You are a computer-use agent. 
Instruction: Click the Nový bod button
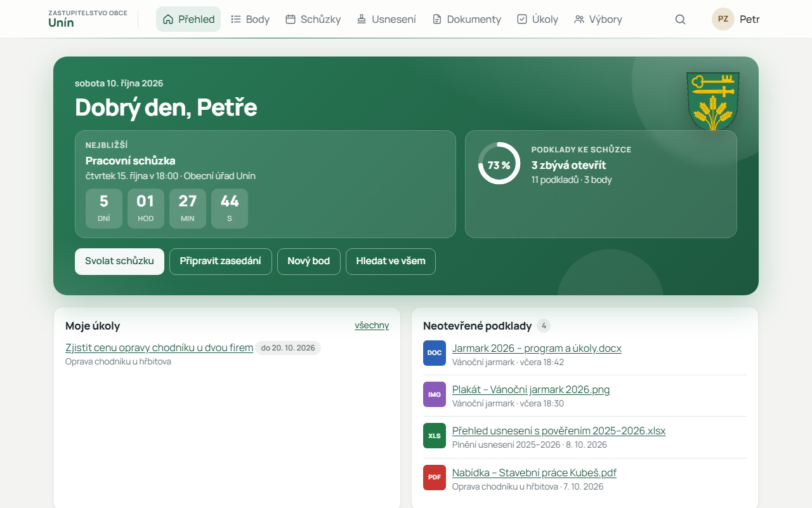309,262
